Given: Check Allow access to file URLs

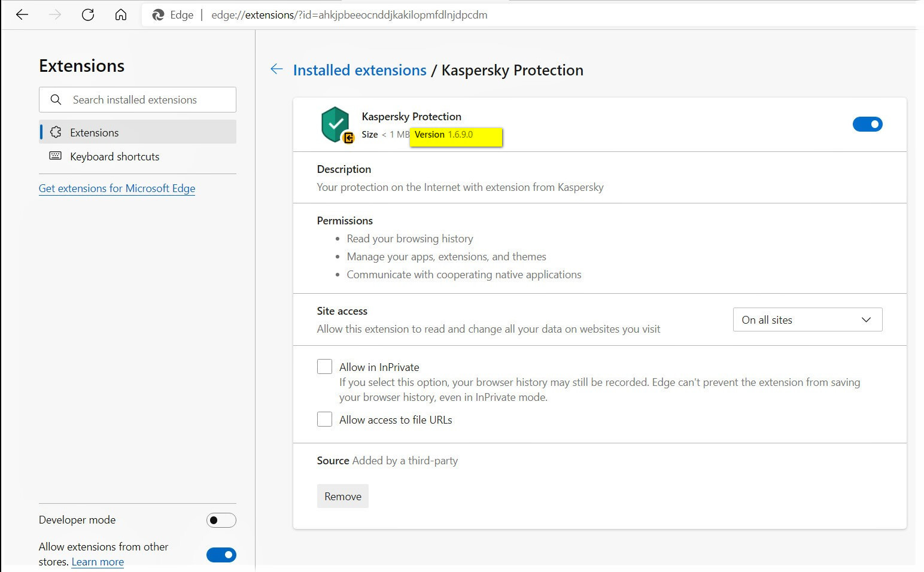Looking at the screenshot, I should pos(324,419).
